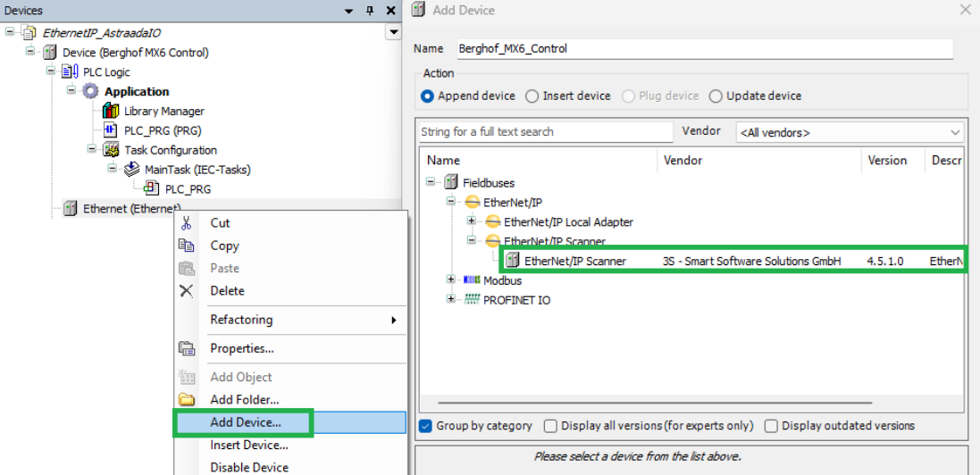Image resolution: width=980 pixels, height=475 pixels.
Task: Click the MainTask (IEC-Tasks) icon
Action: (131, 170)
